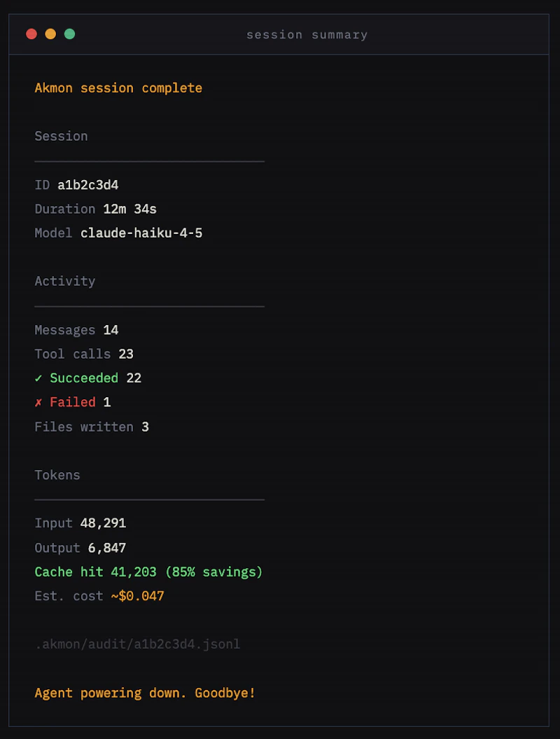560x739 pixels.
Task: Select the Messages row under Activity
Action: [x=77, y=330]
